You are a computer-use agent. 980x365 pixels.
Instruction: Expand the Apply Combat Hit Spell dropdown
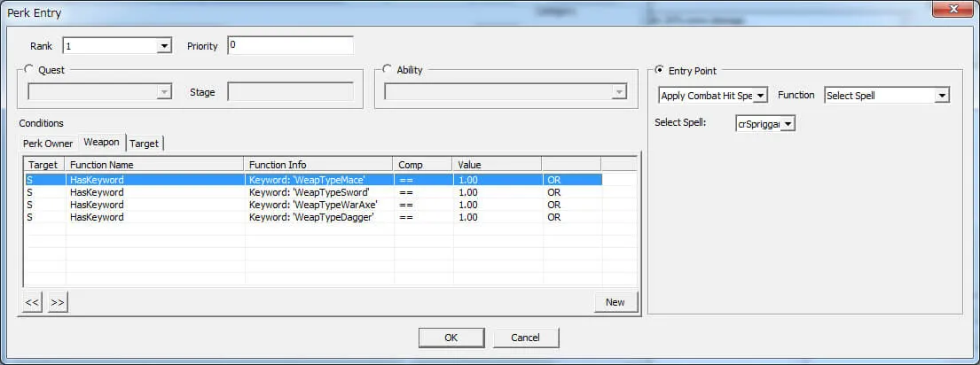(x=760, y=96)
